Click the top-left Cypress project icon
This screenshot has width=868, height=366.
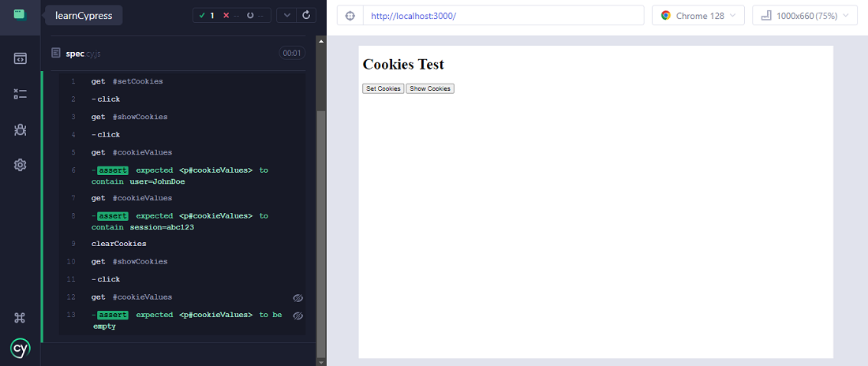point(20,15)
